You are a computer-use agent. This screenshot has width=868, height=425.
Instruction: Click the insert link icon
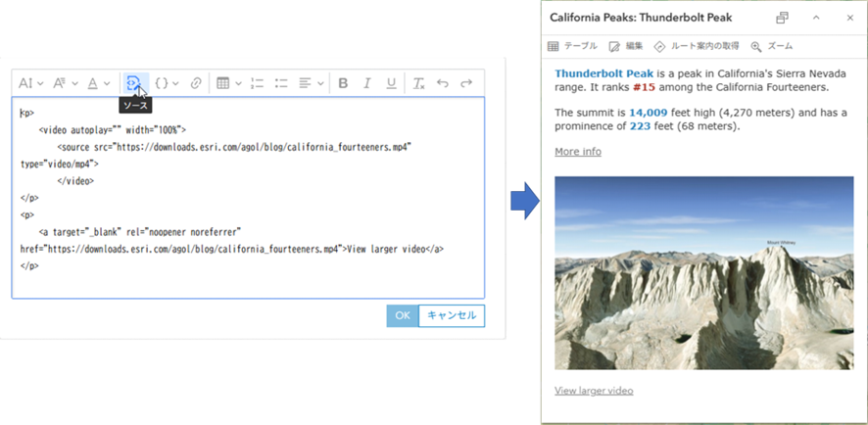196,83
